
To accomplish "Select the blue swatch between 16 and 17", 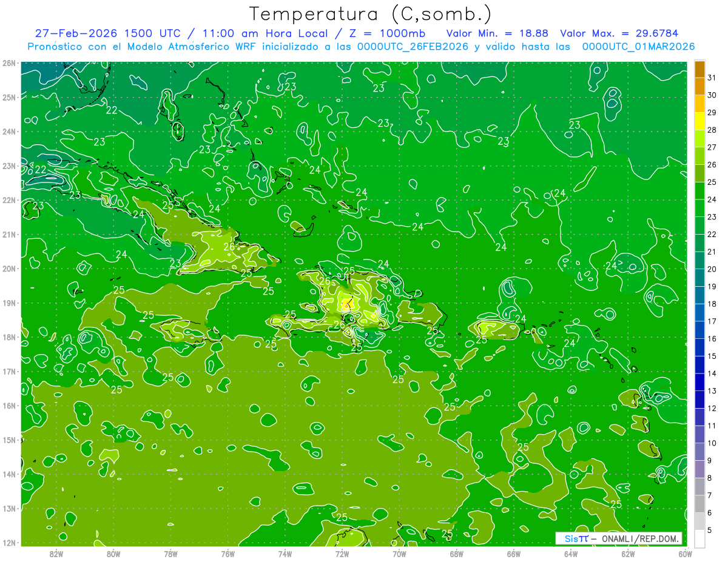I will (699, 330).
